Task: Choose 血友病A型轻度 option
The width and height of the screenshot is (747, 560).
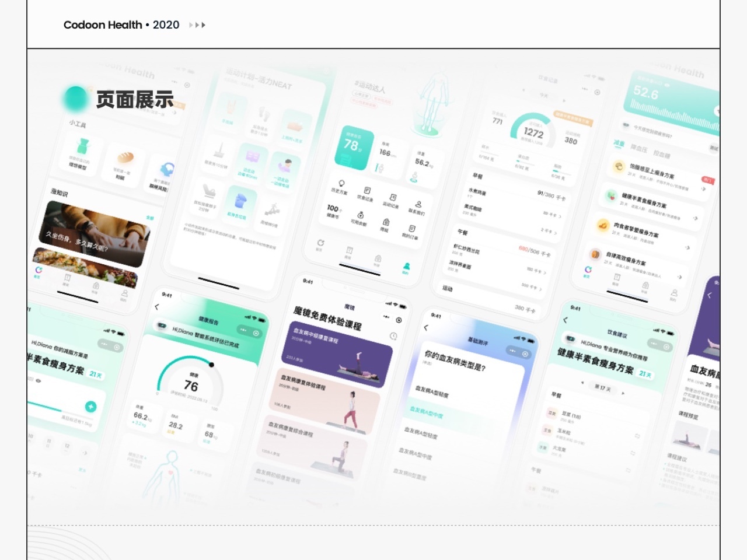Action: (432, 391)
